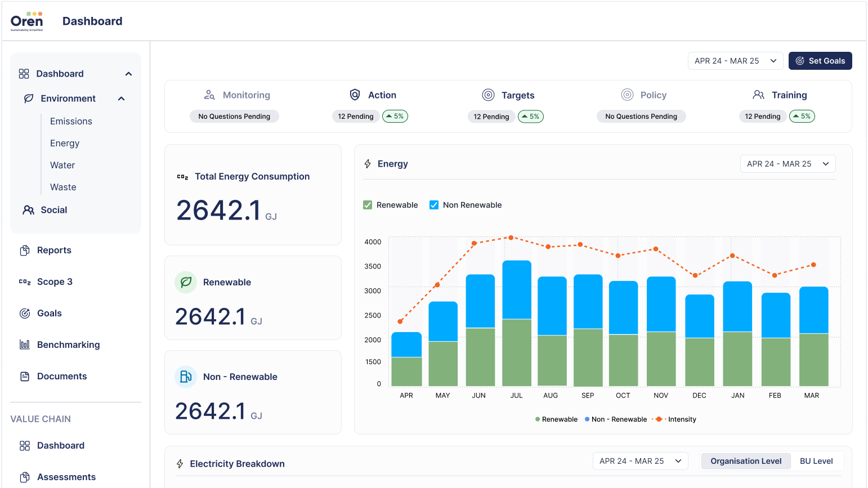868x488 pixels.
Task: Click the orange Intensity legend marker
Action: (x=659, y=419)
